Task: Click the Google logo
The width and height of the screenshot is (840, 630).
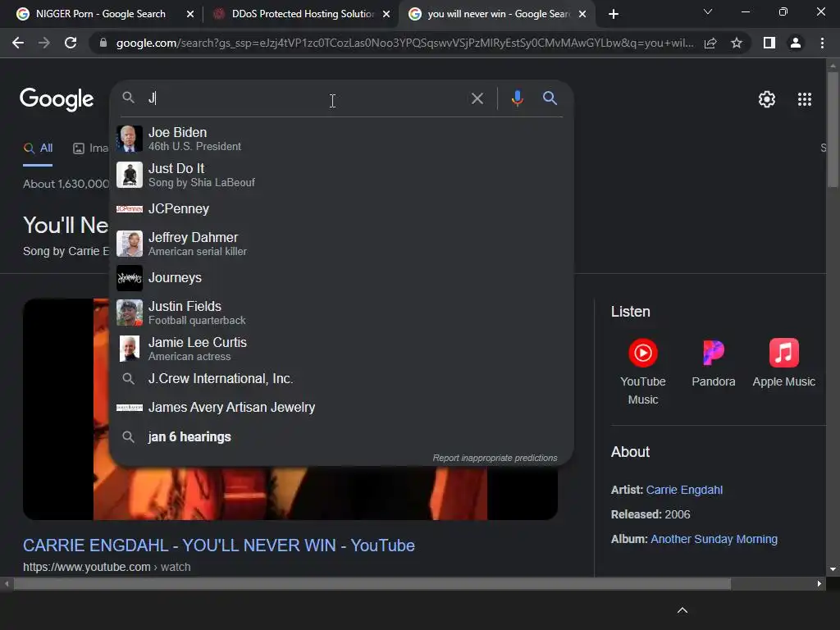Action: 57,99
